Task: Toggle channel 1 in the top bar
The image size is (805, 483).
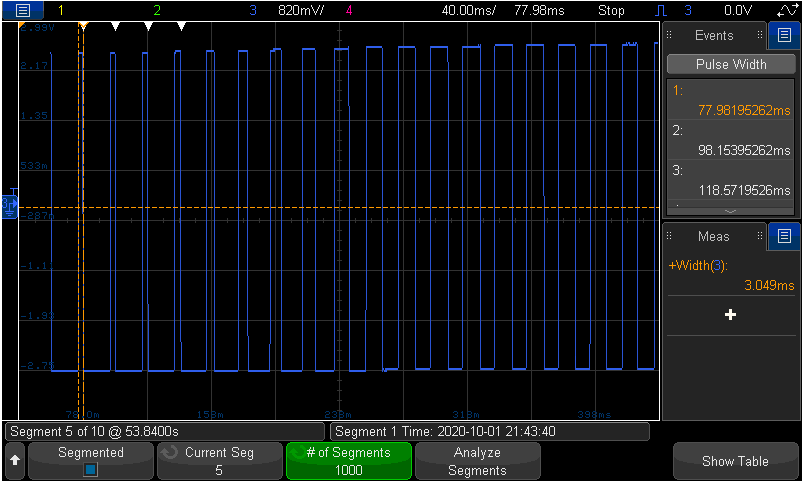Action: (x=59, y=10)
